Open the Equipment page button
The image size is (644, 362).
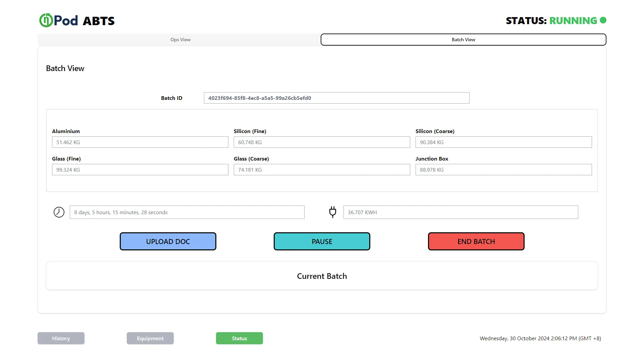[x=150, y=338]
